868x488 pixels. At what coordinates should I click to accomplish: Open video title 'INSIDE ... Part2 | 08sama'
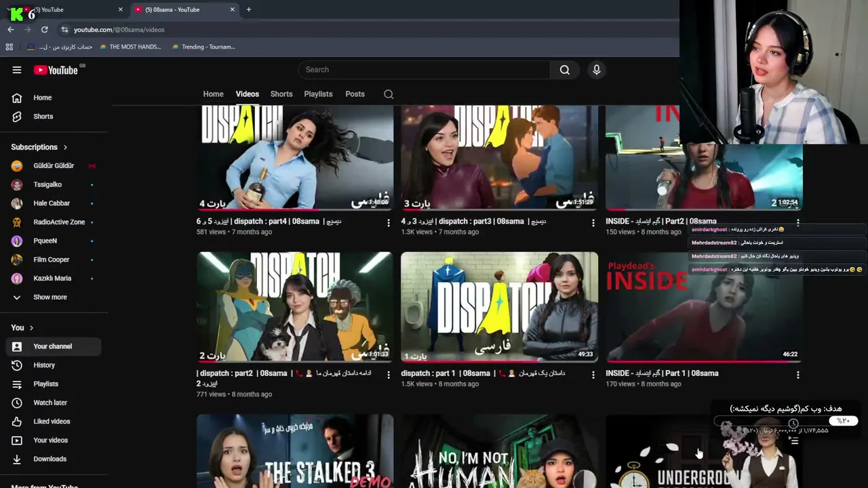(x=661, y=222)
